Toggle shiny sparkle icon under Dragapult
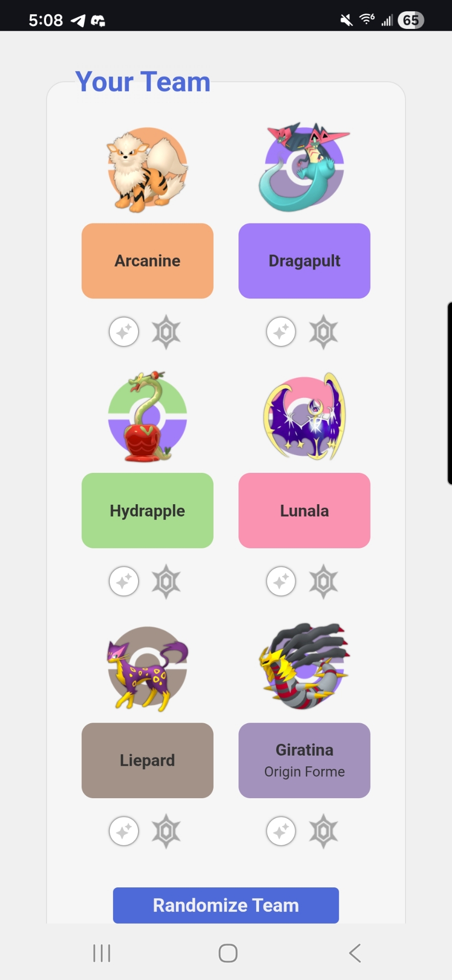 pos(281,332)
